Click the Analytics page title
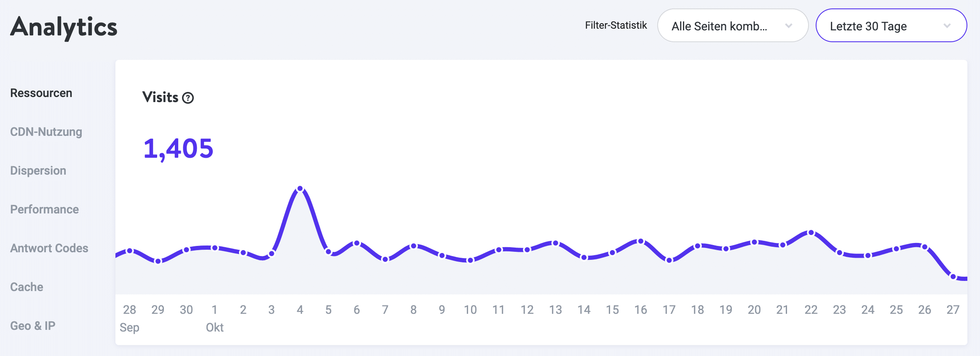 pyautogui.click(x=64, y=27)
